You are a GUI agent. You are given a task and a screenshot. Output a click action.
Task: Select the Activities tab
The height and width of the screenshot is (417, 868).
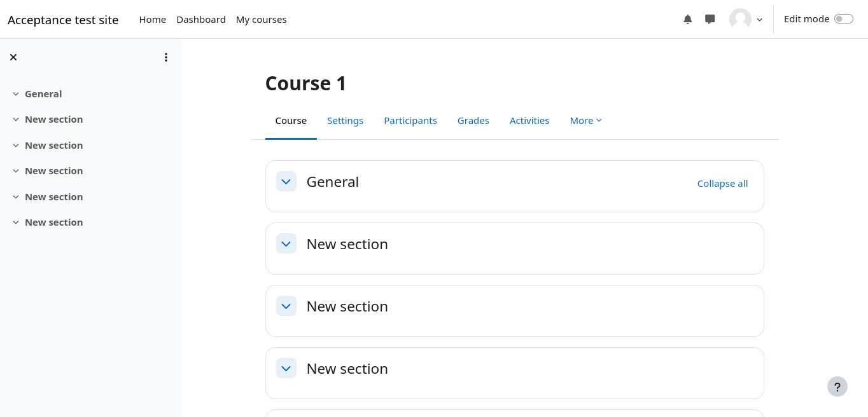[529, 121]
